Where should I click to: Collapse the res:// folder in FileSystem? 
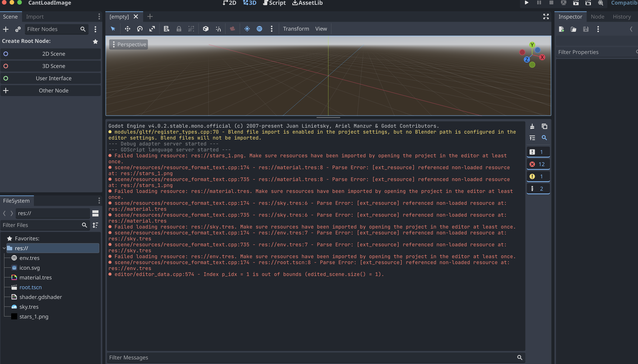[x=4, y=248]
